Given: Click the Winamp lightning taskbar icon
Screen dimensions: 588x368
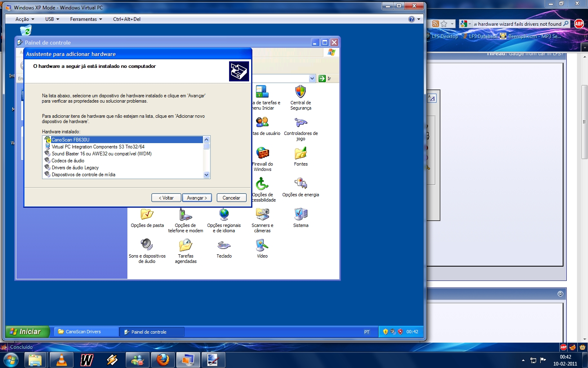Looking at the screenshot, I should [112, 360].
